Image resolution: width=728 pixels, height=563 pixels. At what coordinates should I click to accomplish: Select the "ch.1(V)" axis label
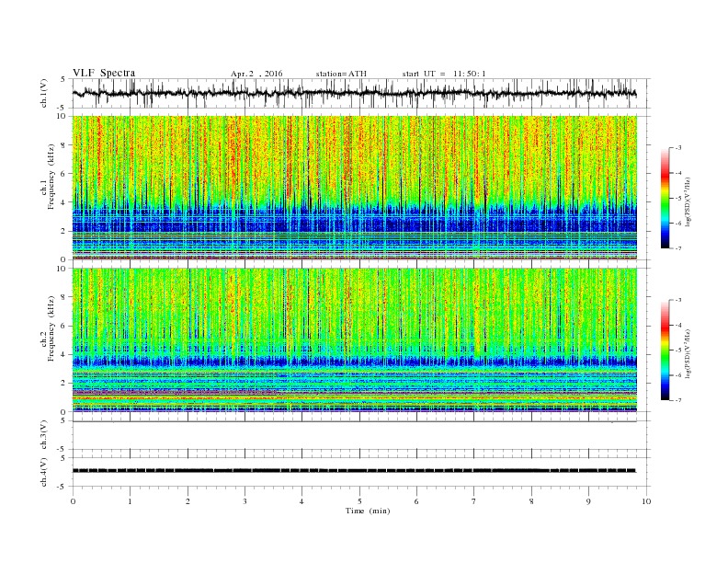(45, 93)
